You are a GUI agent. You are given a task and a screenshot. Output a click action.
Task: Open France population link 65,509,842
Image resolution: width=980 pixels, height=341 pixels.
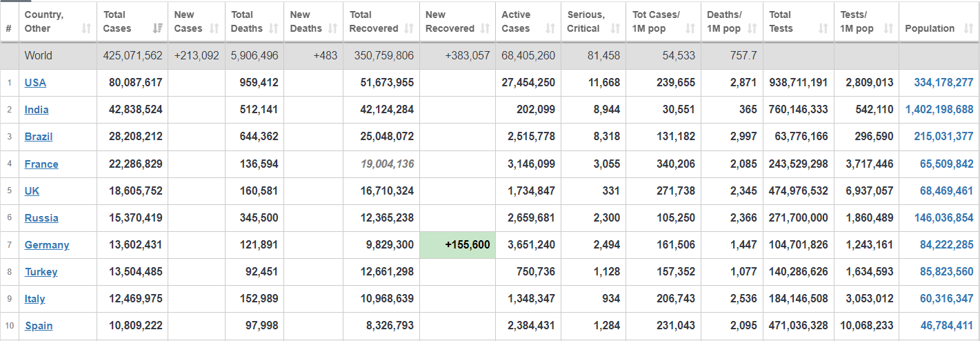click(947, 164)
